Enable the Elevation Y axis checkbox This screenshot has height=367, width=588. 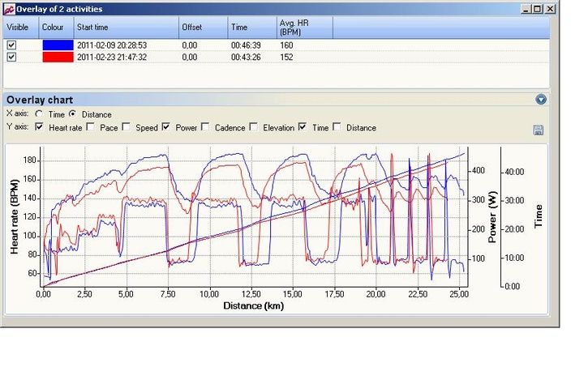tap(254, 127)
